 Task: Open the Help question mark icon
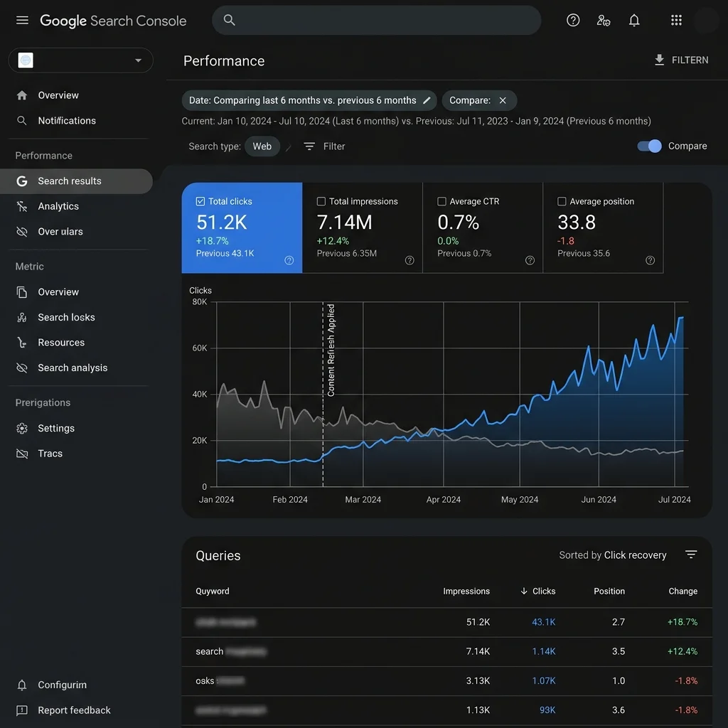(573, 20)
